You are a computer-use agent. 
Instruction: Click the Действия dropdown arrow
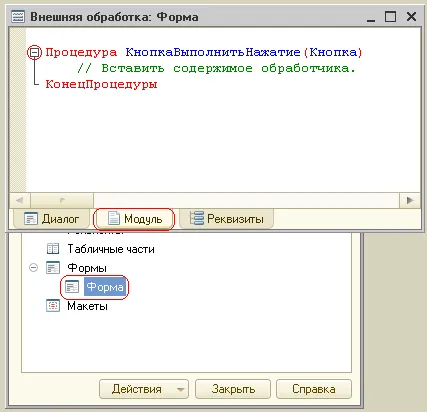(x=180, y=389)
